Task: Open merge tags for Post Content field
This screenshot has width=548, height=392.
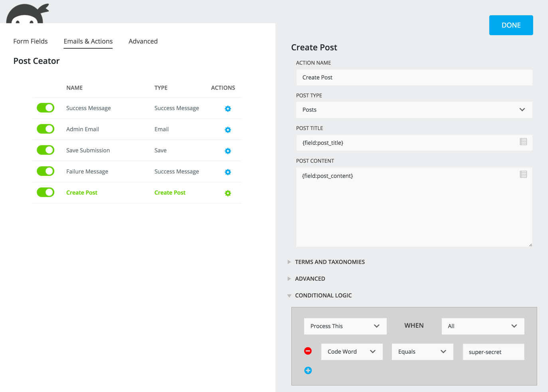Action: pyautogui.click(x=523, y=174)
